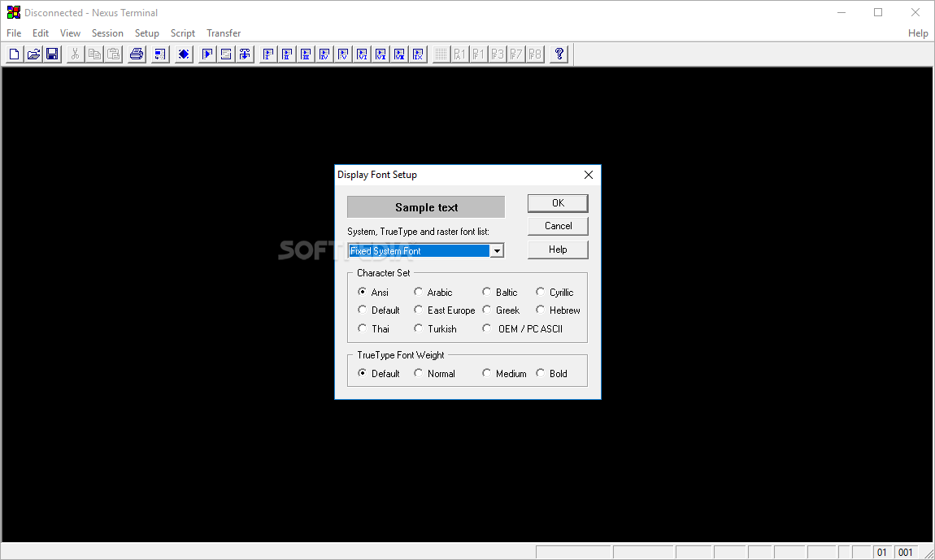Click the blue diamond toolbar icon

point(184,54)
